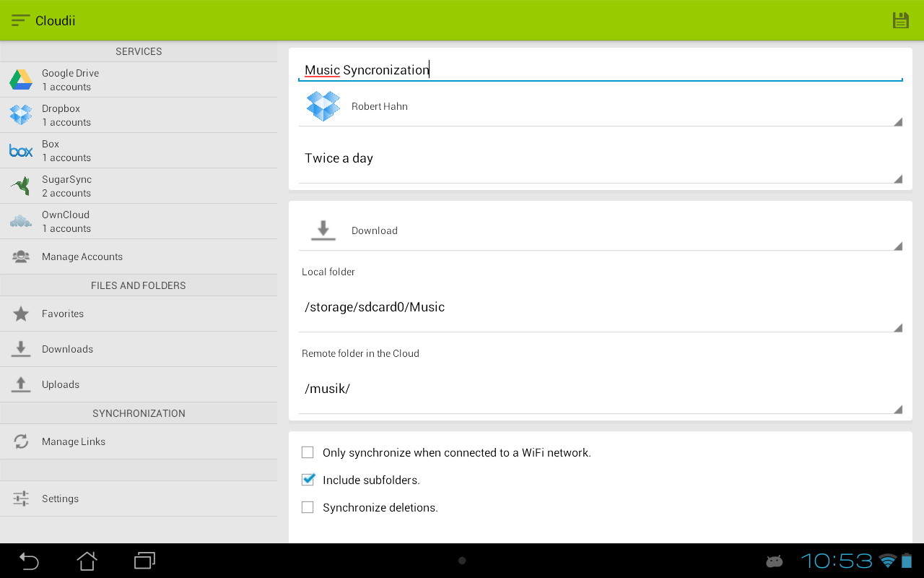Click the 'Only synchronize when connected' label text
The height and width of the screenshot is (578, 924).
457,453
